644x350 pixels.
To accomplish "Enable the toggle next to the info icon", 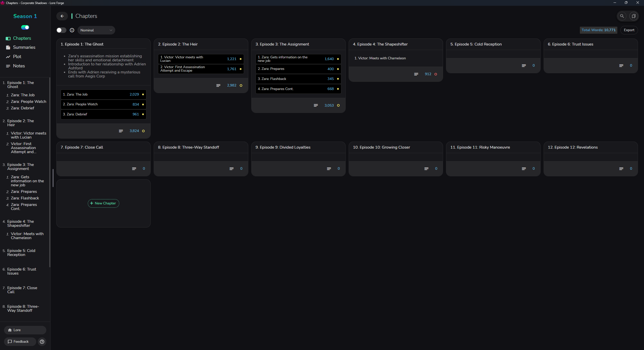I will [x=61, y=30].
